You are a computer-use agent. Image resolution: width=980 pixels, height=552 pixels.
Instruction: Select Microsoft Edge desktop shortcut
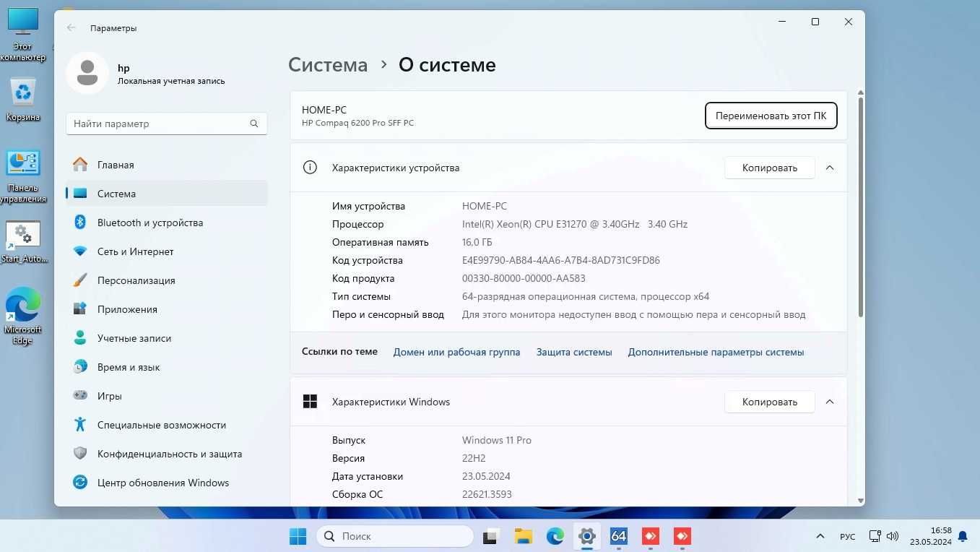pos(23,316)
